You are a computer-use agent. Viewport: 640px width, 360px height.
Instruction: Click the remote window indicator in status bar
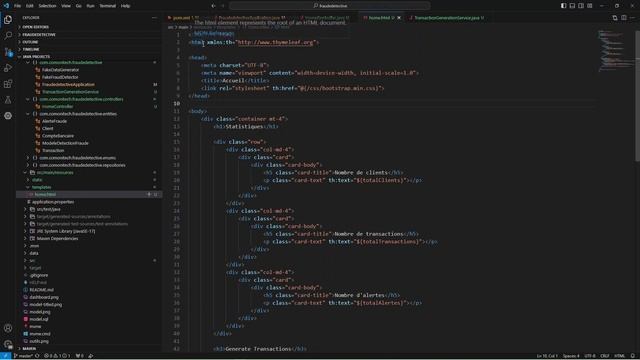coord(5,356)
